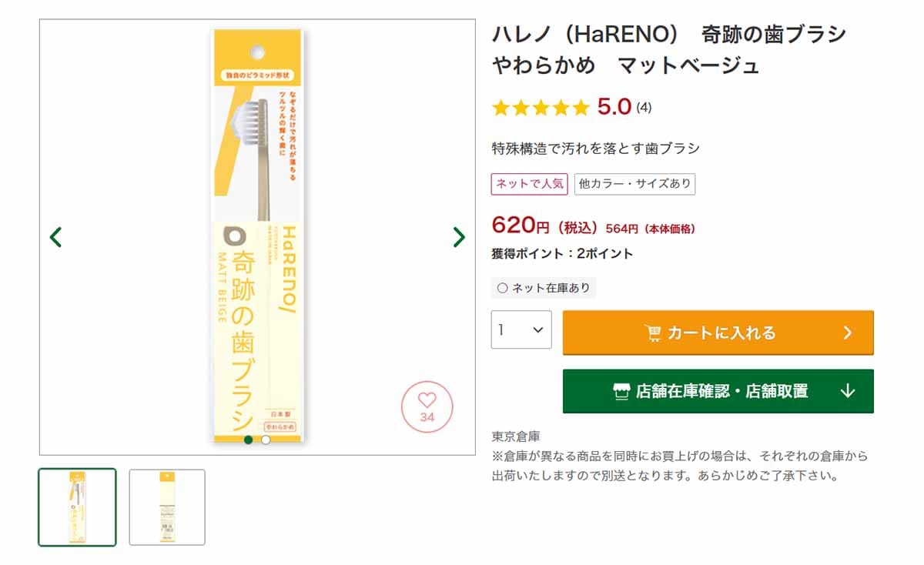Click the shopping cart icon in カートに入れる
The width and height of the screenshot is (924, 565).
[652, 333]
